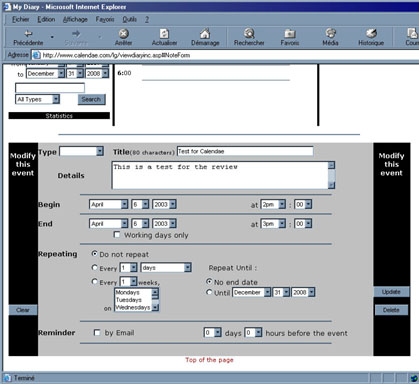Open the Begin month dropdown
The width and height of the screenshot is (419, 384).
point(109,204)
